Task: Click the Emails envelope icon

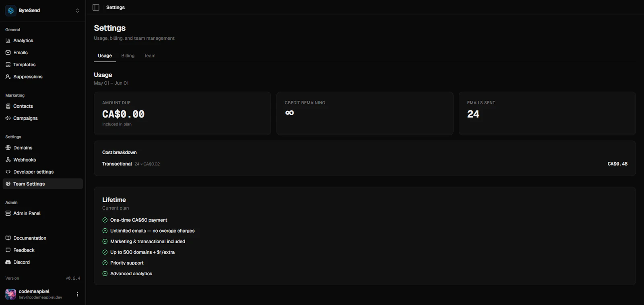Action: (x=8, y=53)
